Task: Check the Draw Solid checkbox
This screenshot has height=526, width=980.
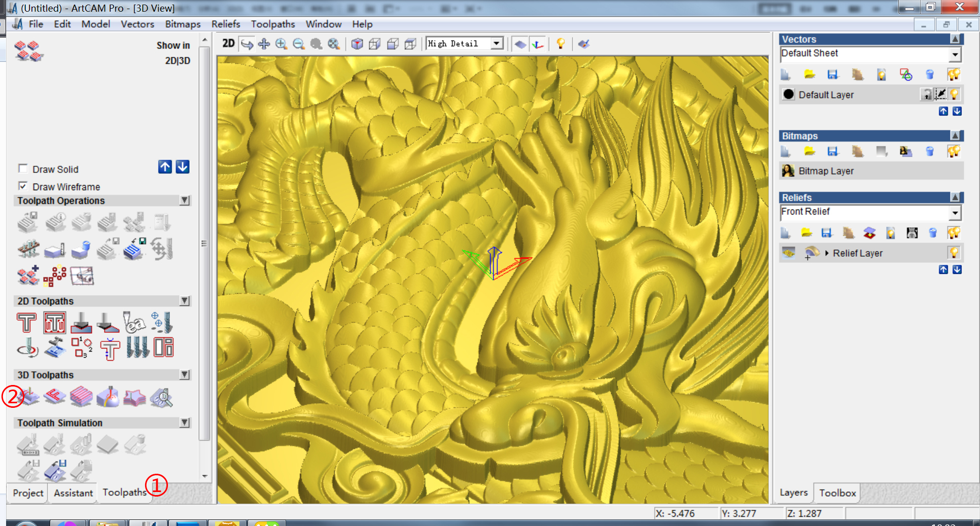Action: [23, 168]
